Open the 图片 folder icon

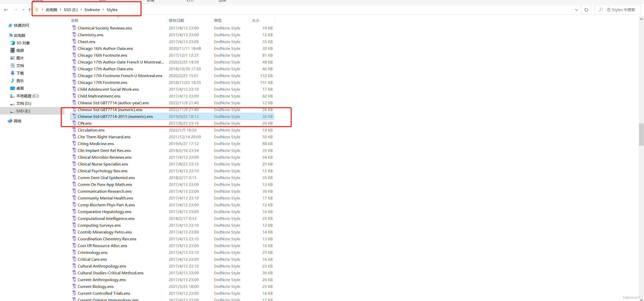coord(12,58)
